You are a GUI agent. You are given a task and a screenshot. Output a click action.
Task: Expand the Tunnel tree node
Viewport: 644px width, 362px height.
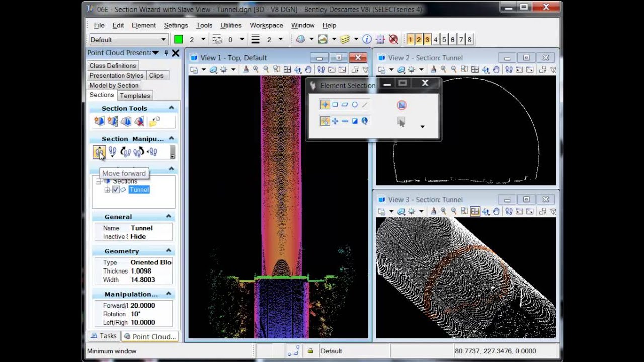(107, 190)
